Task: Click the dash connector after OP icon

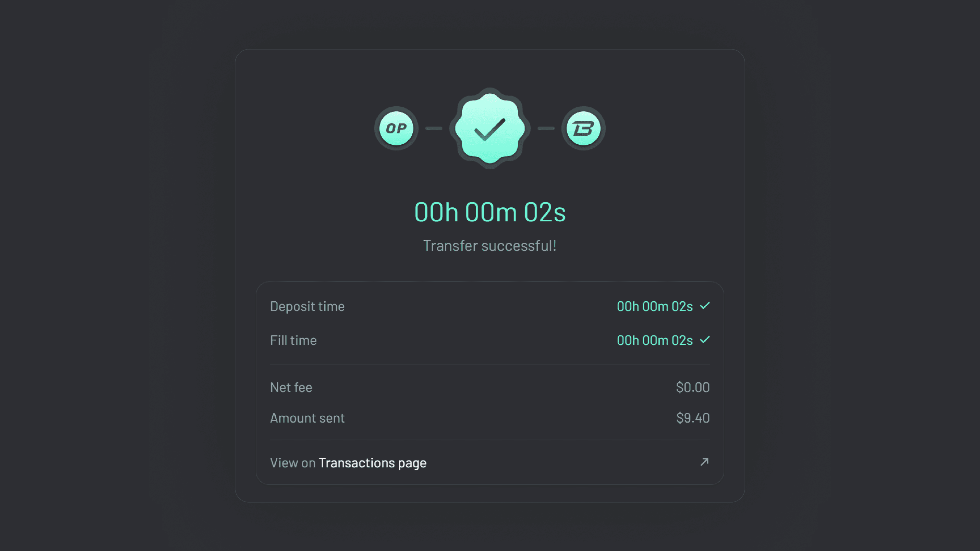Action: (x=434, y=129)
